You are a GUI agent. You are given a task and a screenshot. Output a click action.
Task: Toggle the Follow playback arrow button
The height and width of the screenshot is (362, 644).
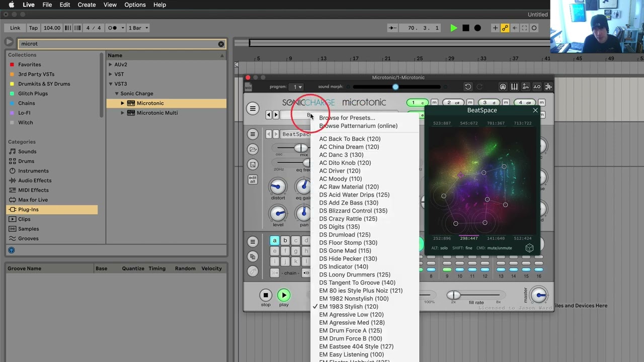pyautogui.click(x=393, y=28)
